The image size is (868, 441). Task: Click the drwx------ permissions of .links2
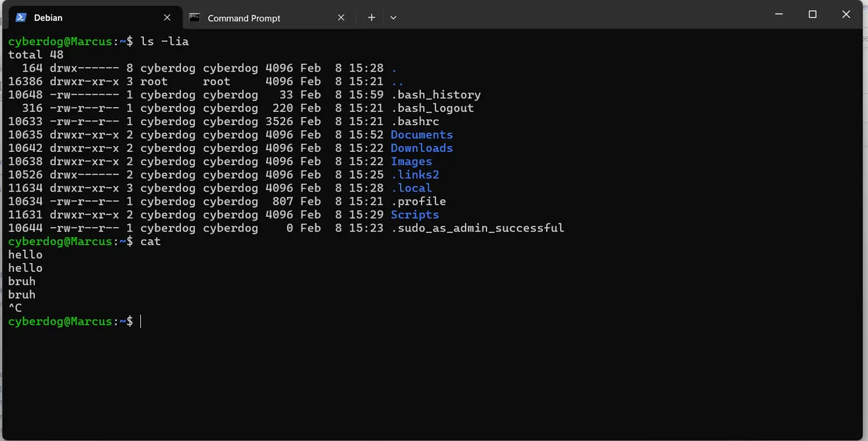click(85, 174)
